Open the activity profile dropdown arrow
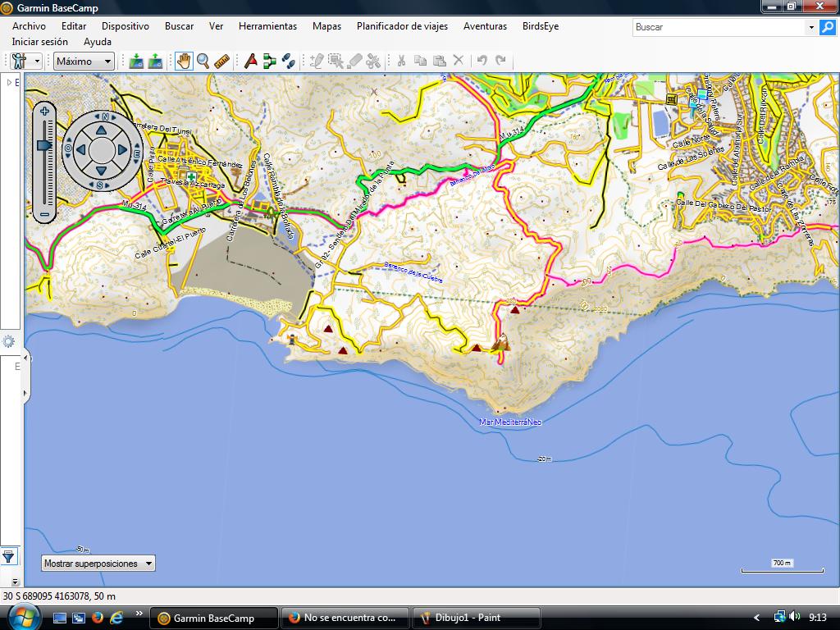The image size is (840, 630). click(x=37, y=61)
